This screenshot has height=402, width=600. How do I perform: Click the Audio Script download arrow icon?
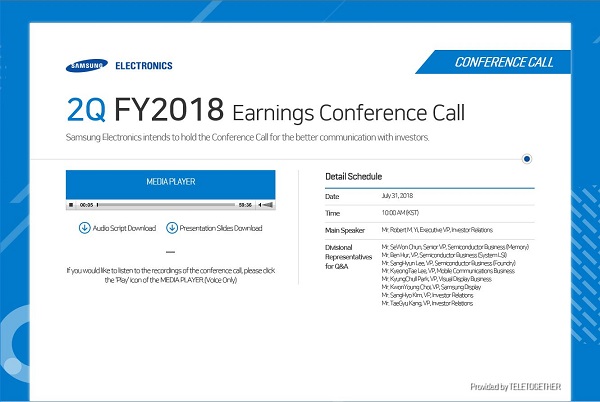pyautogui.click(x=84, y=227)
